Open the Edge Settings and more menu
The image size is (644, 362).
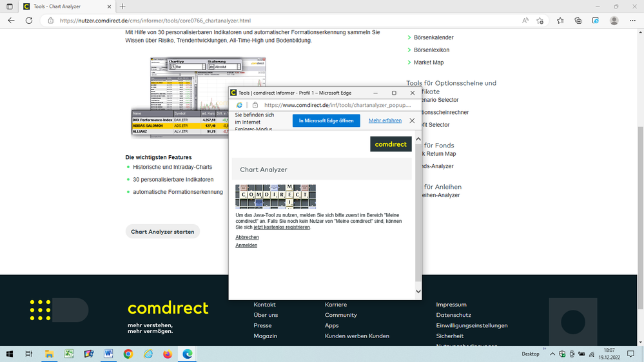632,21
